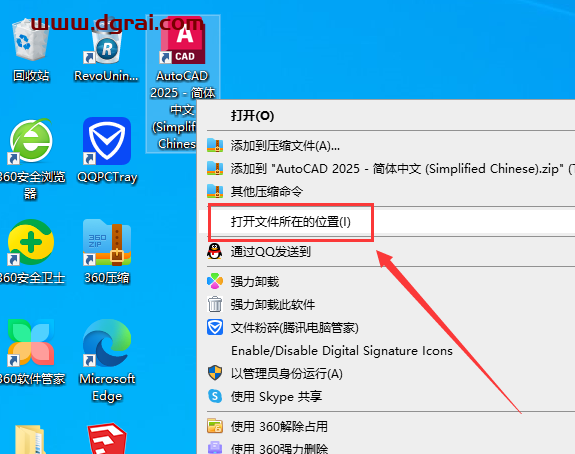Choose Enable/Disable Digital Signature Icons

(387, 351)
